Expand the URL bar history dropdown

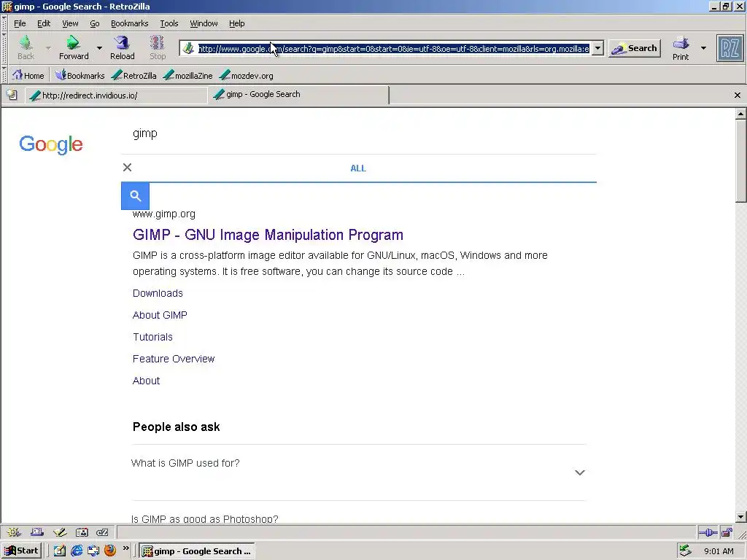click(x=597, y=48)
